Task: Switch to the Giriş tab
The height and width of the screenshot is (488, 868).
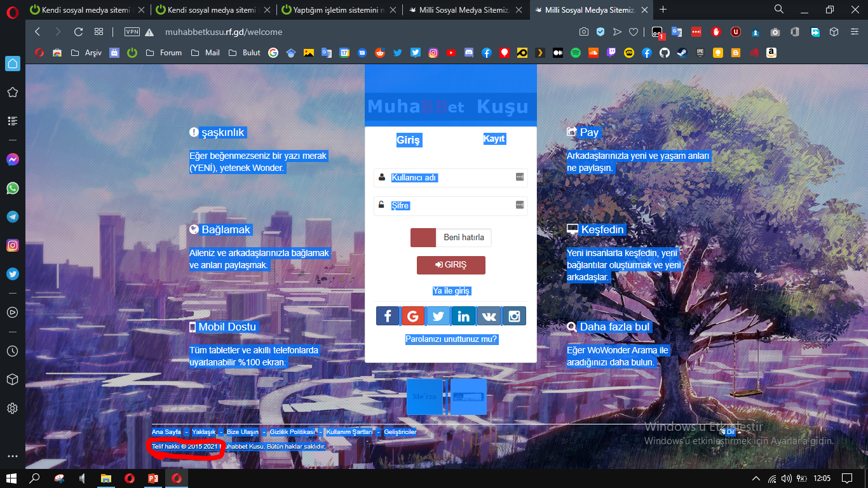Action: coord(409,140)
